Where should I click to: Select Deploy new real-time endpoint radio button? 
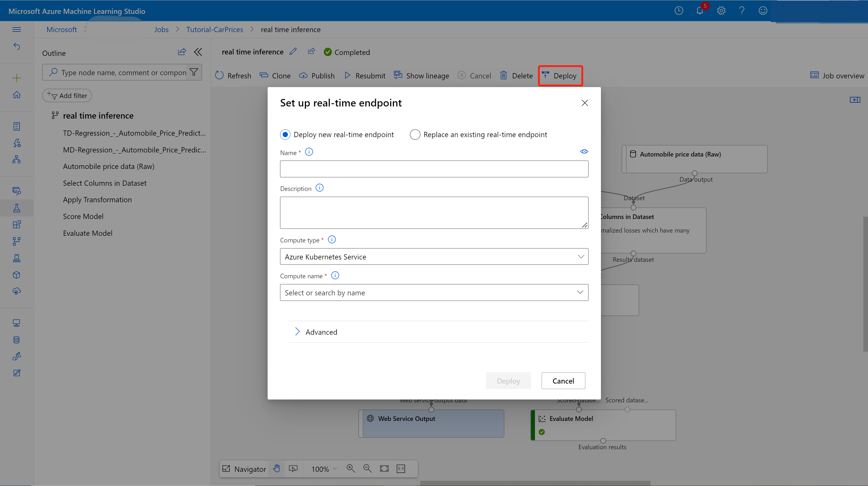point(285,134)
